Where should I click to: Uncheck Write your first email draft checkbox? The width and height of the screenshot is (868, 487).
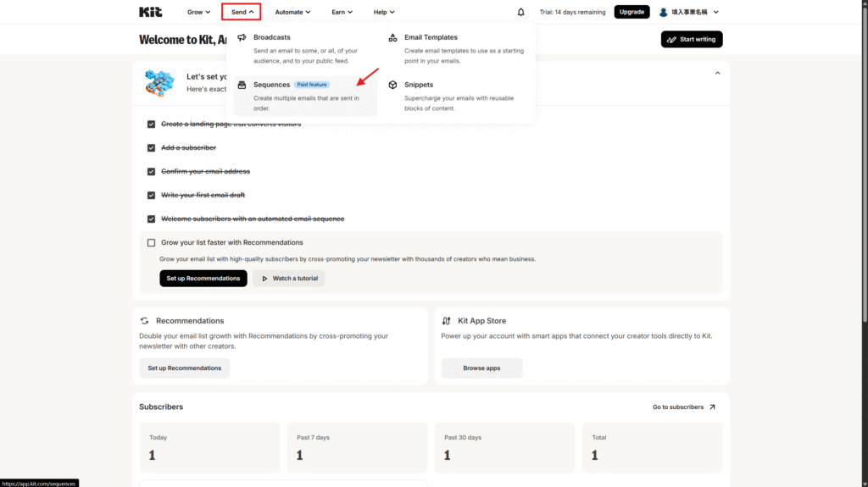[151, 195]
